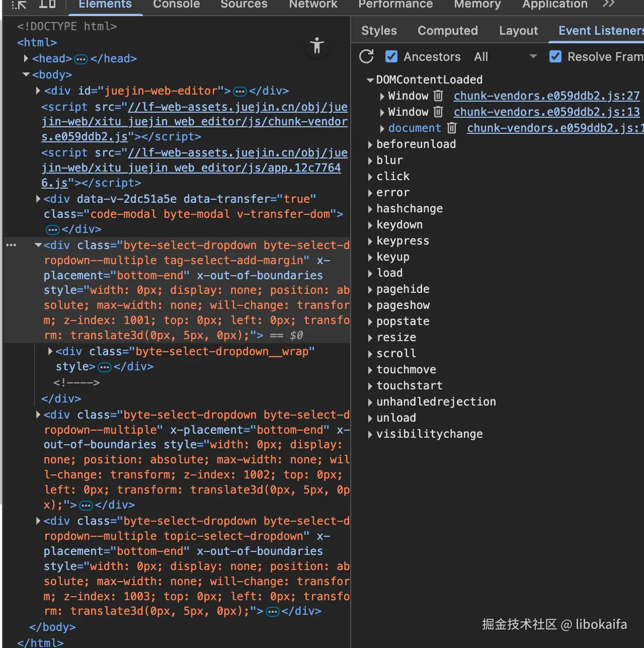Expand the click event group
The width and height of the screenshot is (644, 648).
[x=370, y=177]
